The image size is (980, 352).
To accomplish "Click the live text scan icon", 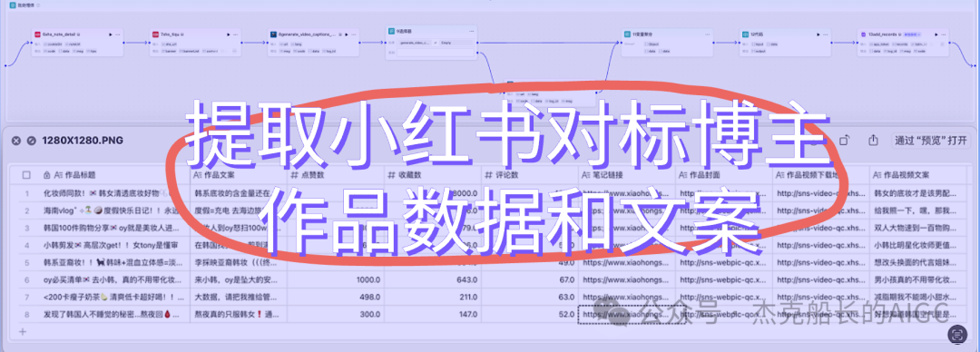I will pyautogui.click(x=957, y=335).
